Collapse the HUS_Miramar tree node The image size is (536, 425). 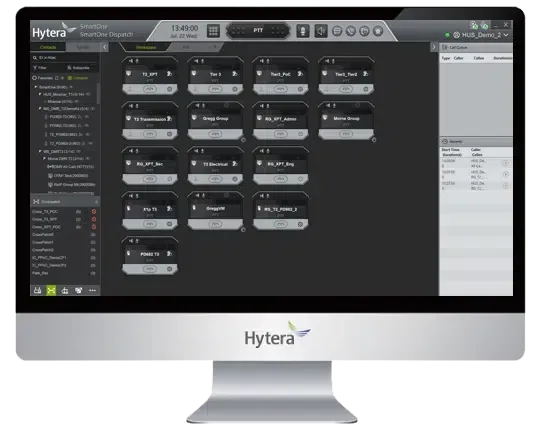point(40,94)
